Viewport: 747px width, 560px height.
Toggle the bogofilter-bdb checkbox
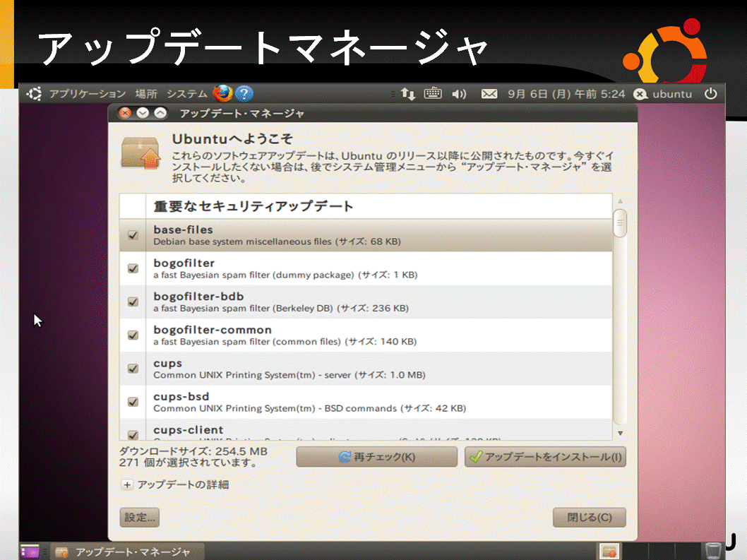(133, 302)
